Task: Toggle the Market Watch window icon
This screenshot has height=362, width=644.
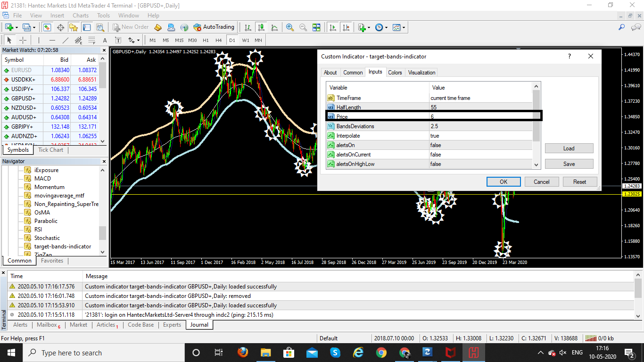Action: 47,27
